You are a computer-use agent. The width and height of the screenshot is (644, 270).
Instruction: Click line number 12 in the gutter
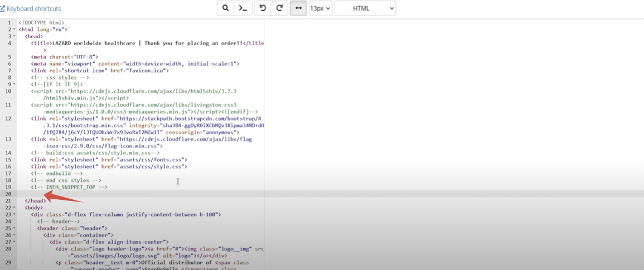click(x=8, y=119)
